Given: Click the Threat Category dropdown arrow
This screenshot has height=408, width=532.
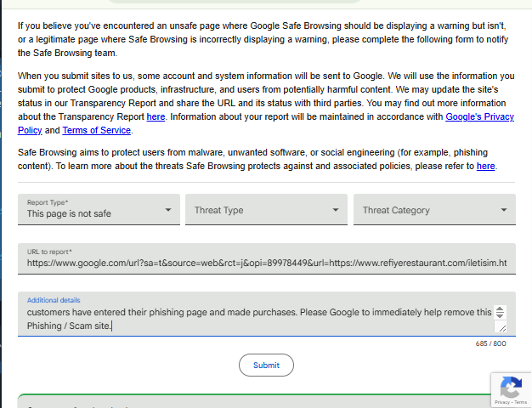Looking at the screenshot, I should click(504, 210).
